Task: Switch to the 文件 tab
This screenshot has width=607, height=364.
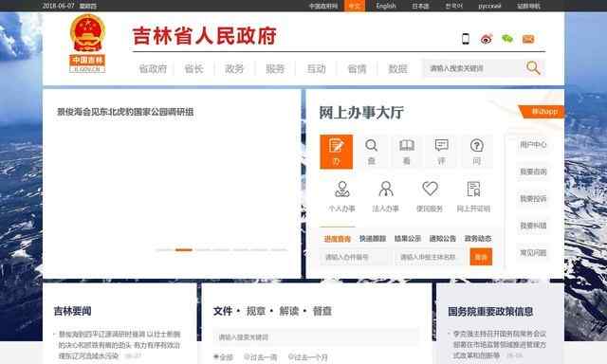Action: (x=223, y=311)
